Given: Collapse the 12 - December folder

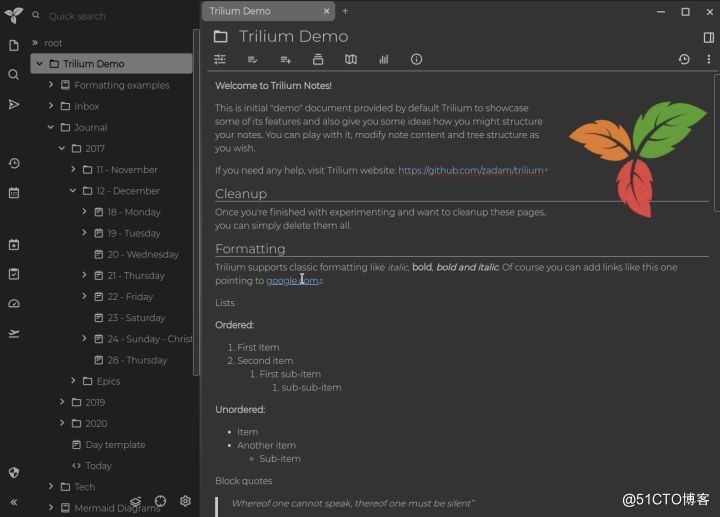Looking at the screenshot, I should pyautogui.click(x=73, y=190).
